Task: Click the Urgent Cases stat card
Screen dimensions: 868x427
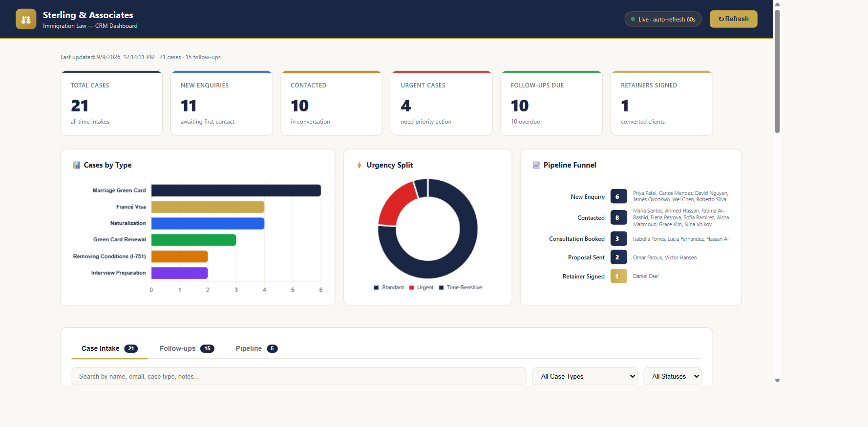Action: (442, 103)
